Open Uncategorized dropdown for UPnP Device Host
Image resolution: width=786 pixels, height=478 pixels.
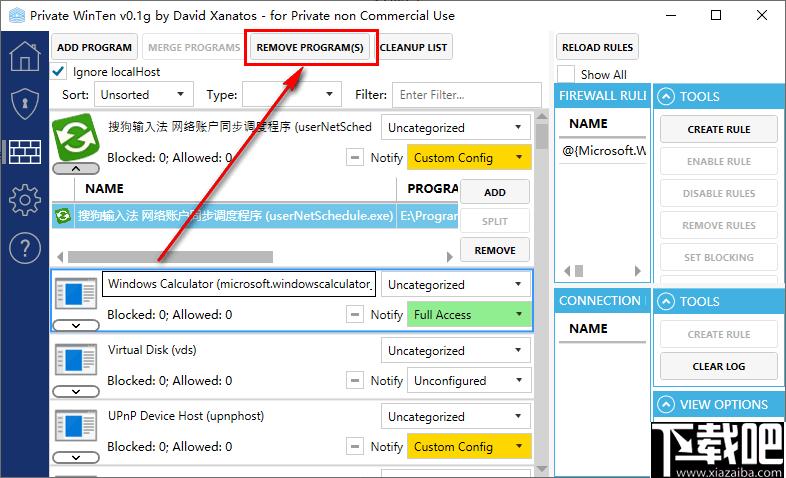[x=456, y=416]
